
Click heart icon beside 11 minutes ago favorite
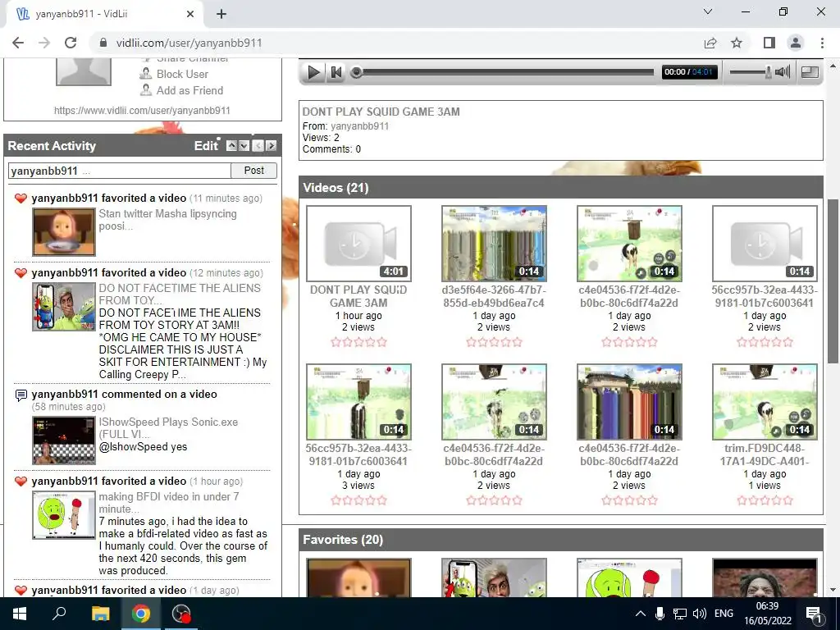[x=21, y=199]
